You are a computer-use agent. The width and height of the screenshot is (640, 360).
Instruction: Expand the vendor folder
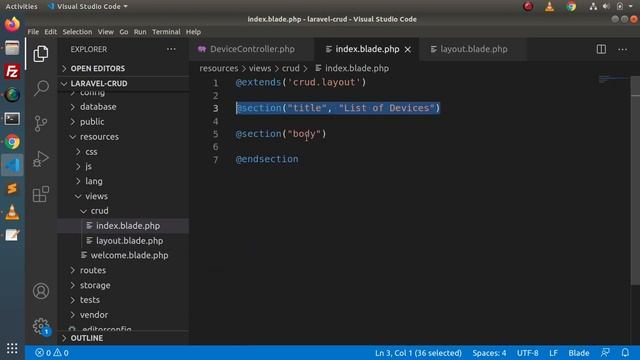click(93, 315)
